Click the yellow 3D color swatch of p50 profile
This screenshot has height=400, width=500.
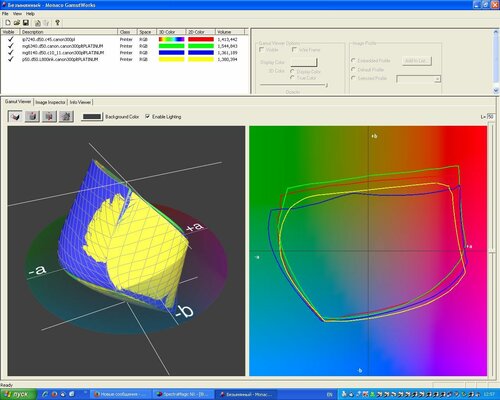coord(171,59)
